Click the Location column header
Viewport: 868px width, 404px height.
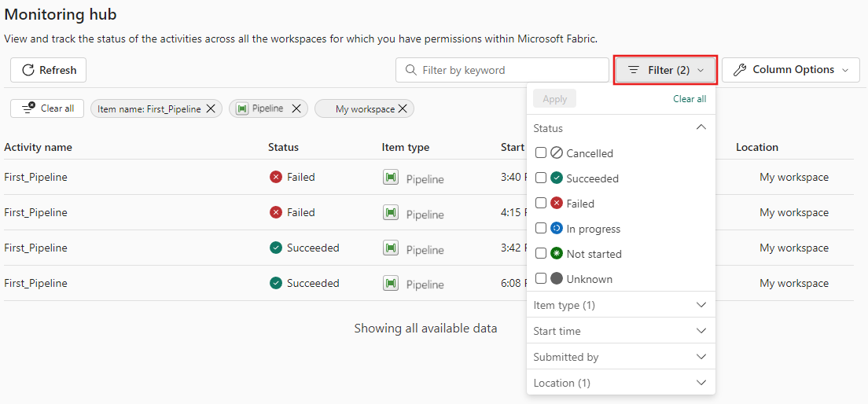point(756,147)
